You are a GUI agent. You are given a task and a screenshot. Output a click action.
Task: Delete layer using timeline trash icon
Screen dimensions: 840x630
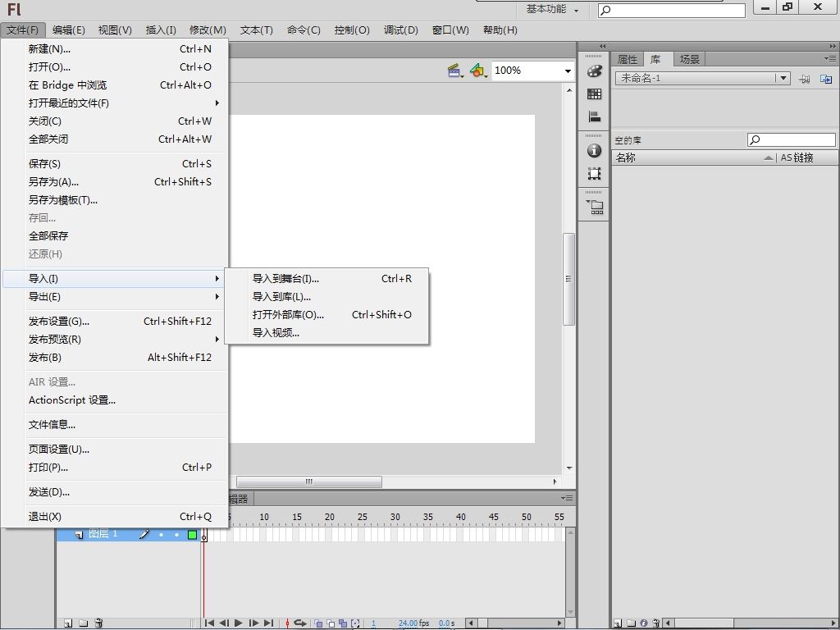(x=98, y=623)
